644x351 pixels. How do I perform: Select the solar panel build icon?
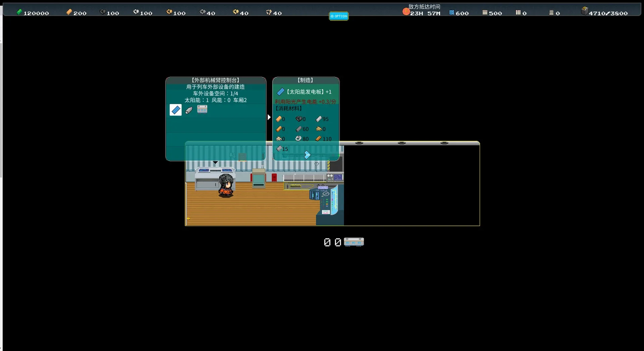click(175, 110)
